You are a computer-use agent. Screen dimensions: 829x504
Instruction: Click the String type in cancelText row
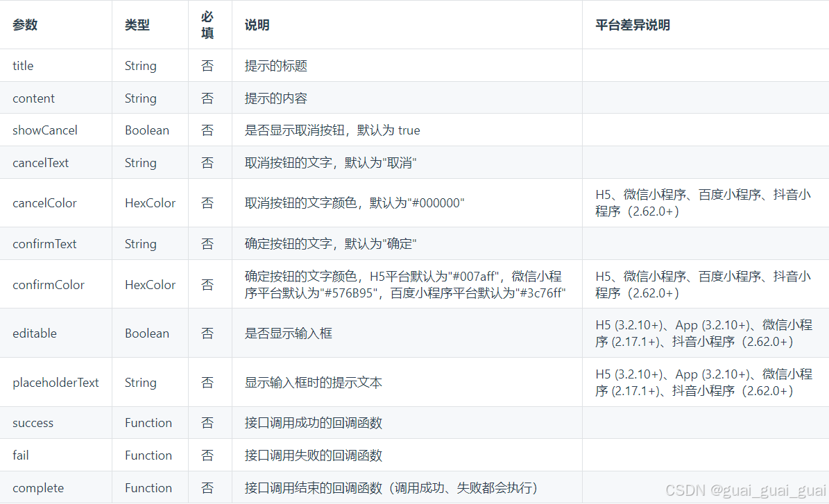pos(141,163)
